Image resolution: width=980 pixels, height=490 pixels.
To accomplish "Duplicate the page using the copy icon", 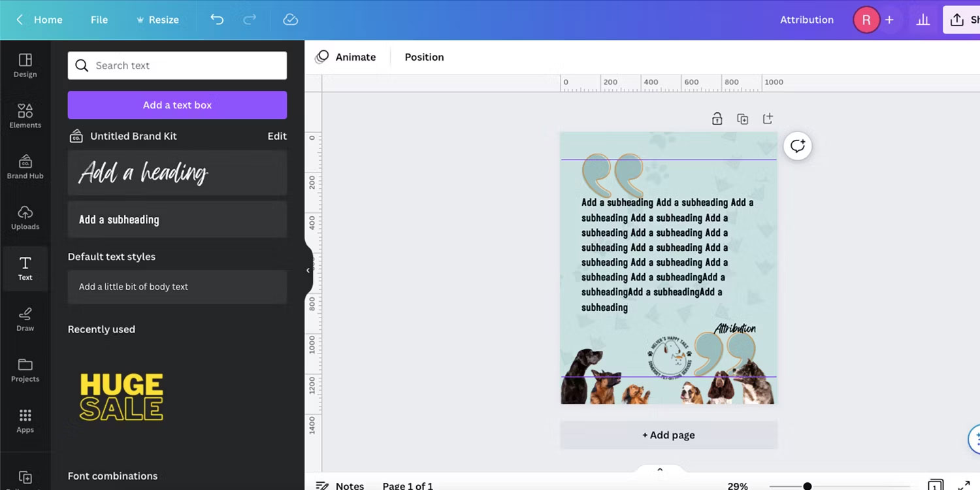I will [742, 118].
